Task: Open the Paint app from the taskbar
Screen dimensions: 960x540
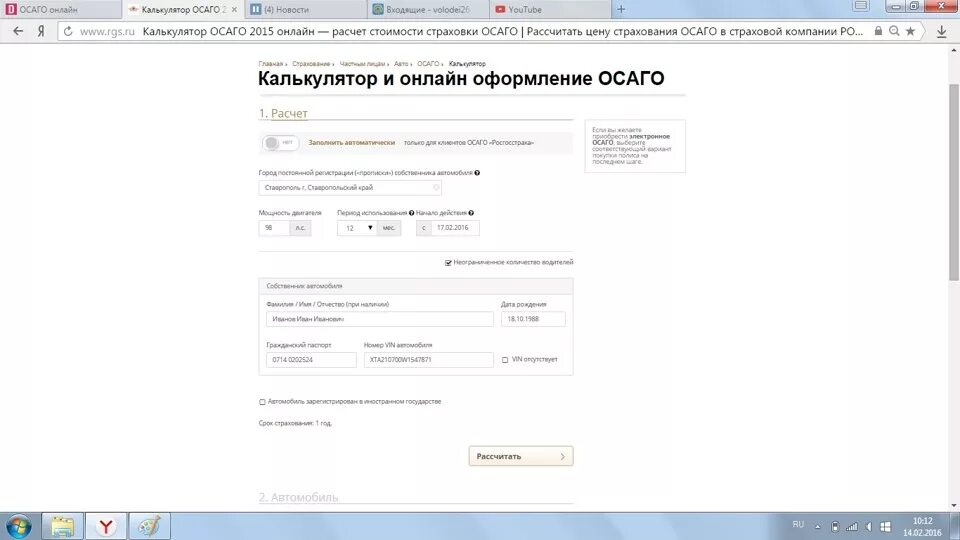Action: [149, 526]
